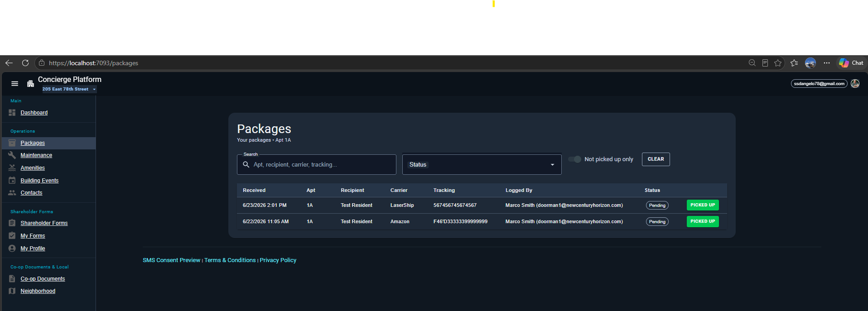The height and width of the screenshot is (311, 868).
Task: Open Terms & Conditions link
Action: [x=230, y=260]
